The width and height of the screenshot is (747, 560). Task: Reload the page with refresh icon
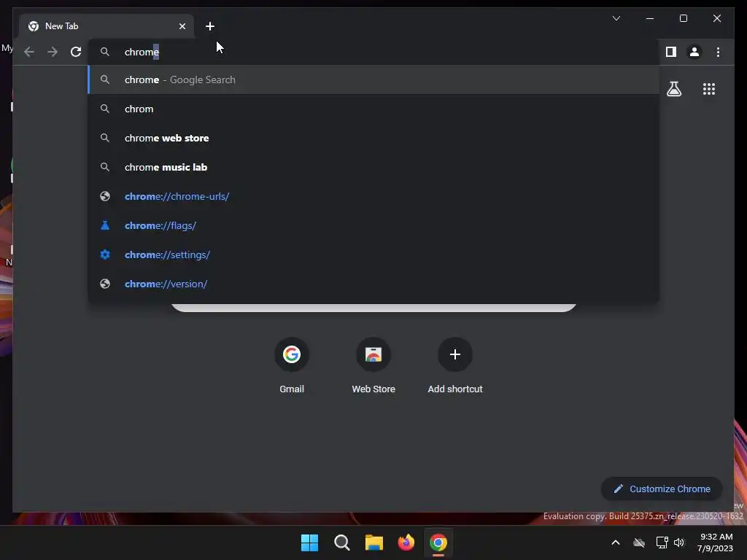click(x=76, y=52)
